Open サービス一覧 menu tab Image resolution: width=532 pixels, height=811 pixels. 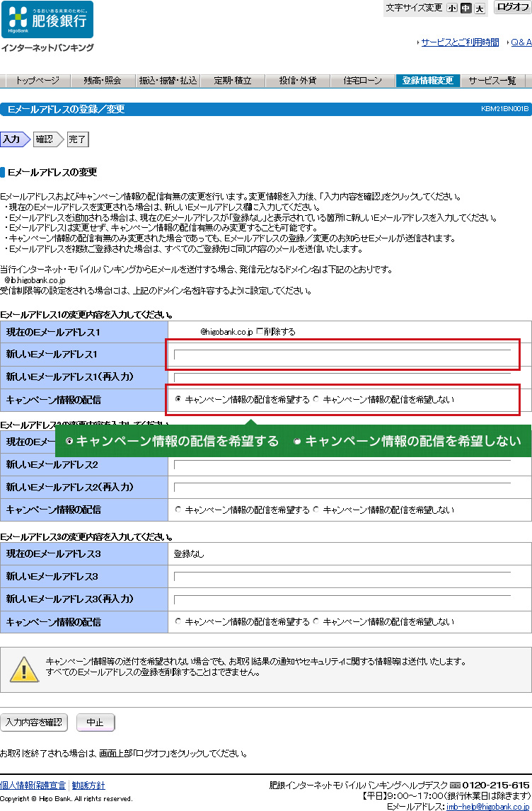pyautogui.click(x=492, y=81)
